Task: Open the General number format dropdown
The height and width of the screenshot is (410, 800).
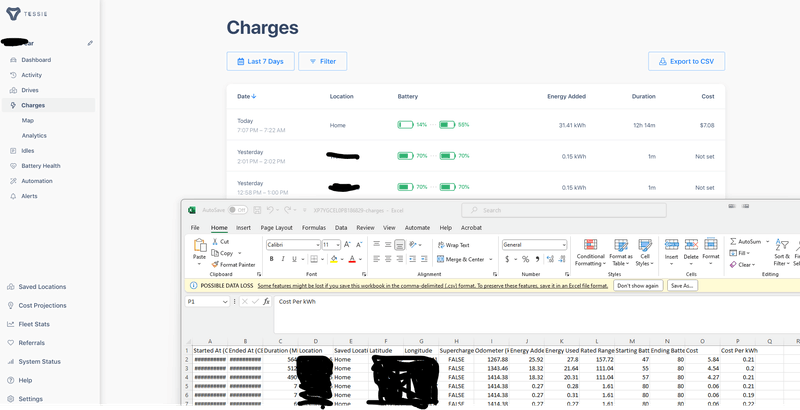Action: pyautogui.click(x=564, y=245)
